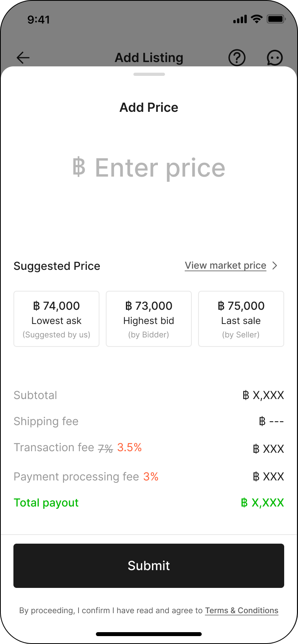Select the ฿ 74,000 Lowest ask option
The image size is (298, 644).
[x=56, y=319]
